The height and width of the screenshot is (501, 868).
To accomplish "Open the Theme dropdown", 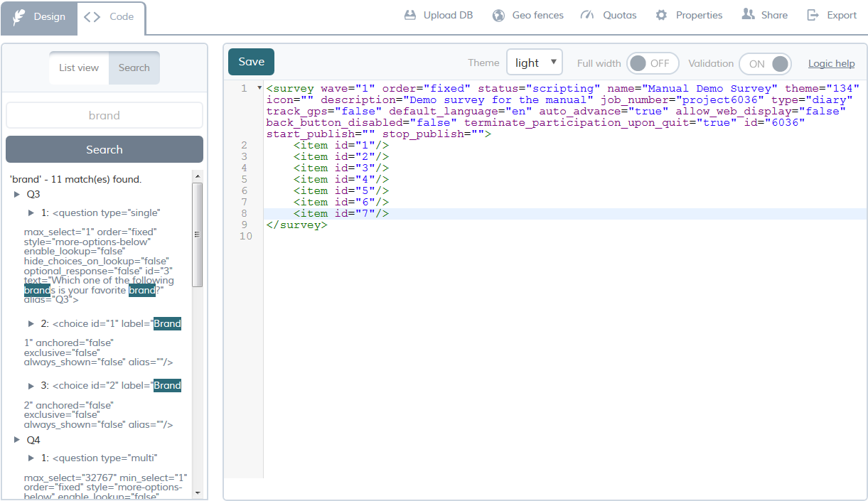I will [535, 63].
